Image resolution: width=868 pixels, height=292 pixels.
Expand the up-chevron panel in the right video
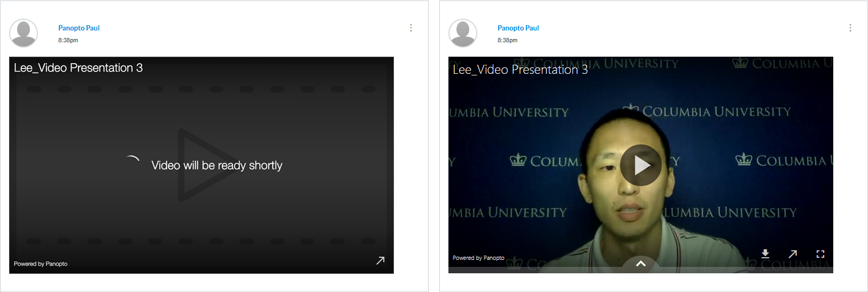(x=641, y=263)
